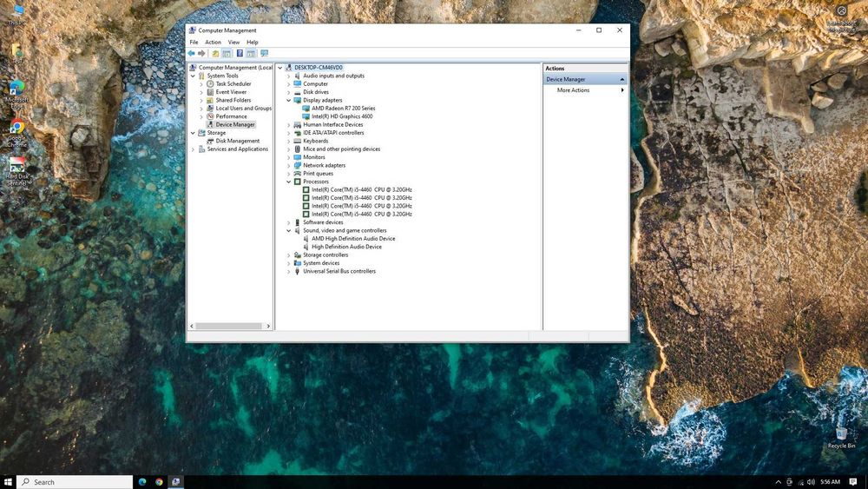Expand the Disk drives category

coord(288,92)
